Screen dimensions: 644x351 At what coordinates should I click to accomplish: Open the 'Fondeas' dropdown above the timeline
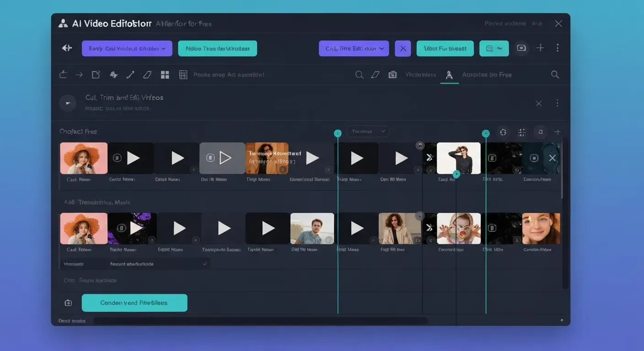pyautogui.click(x=368, y=131)
